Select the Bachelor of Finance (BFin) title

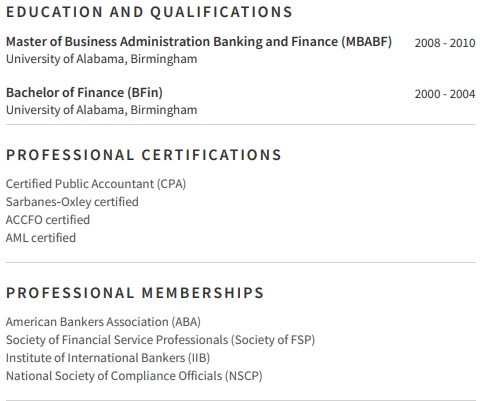pos(84,93)
